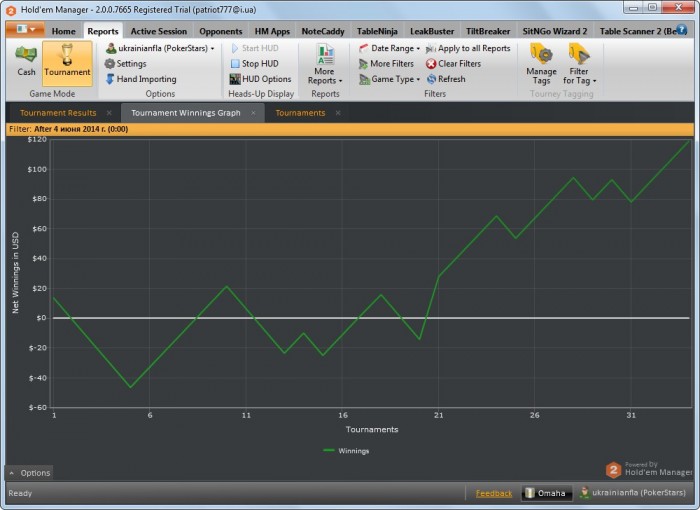Viewport: 700px width, 510px height.
Task: Switch to Tournament Results report tab
Action: click(58, 113)
